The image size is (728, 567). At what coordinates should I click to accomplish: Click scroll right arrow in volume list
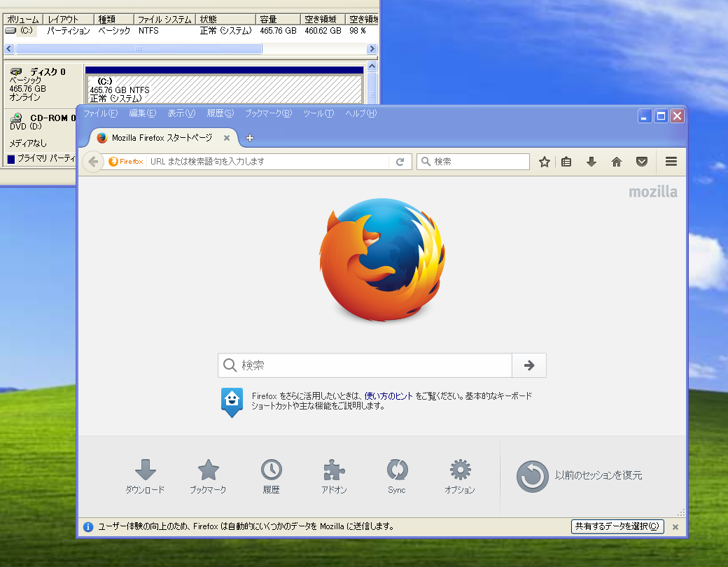[372, 49]
